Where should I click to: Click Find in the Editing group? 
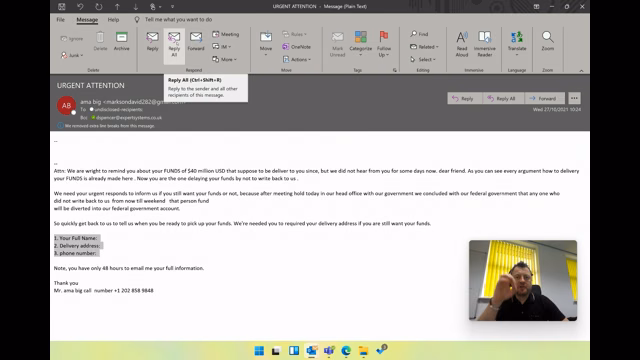coord(420,34)
